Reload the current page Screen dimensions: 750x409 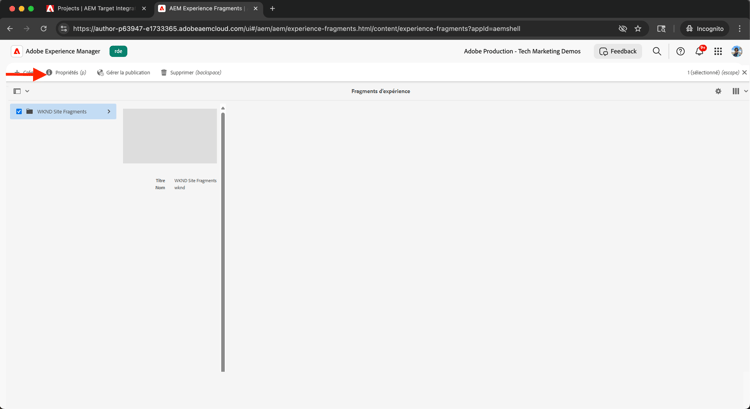click(x=44, y=29)
